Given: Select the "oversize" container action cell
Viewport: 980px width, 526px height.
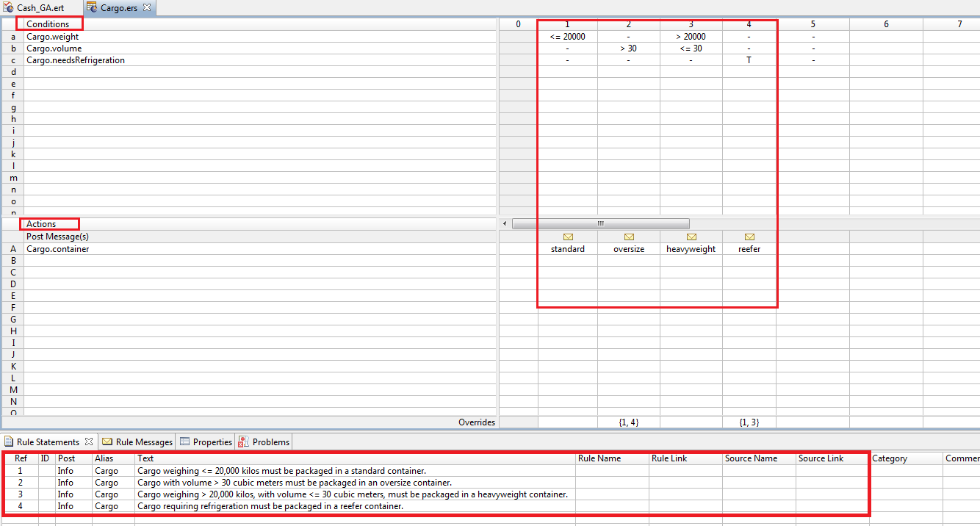Looking at the screenshot, I should (629, 249).
